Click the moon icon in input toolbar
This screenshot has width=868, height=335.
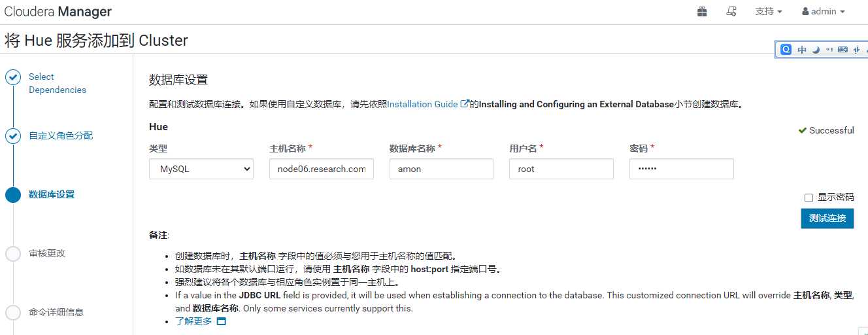(816, 50)
